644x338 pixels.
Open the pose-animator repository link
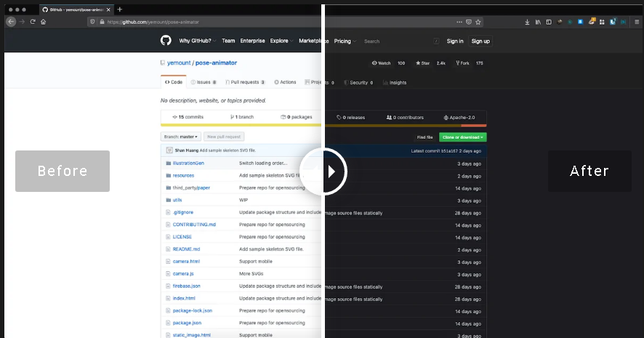point(216,63)
